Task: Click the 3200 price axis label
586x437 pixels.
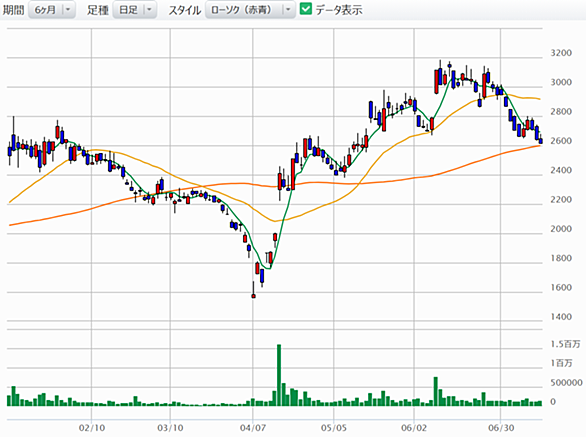Action: click(561, 53)
